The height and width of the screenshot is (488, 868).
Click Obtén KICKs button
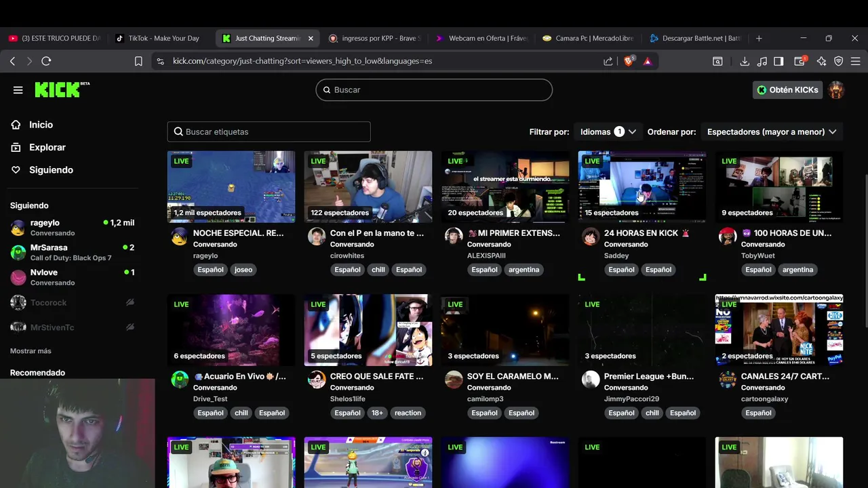pyautogui.click(x=787, y=89)
